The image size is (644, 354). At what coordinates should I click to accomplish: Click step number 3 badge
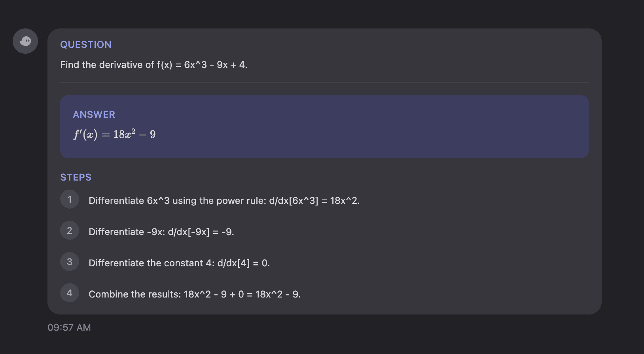[70, 262]
